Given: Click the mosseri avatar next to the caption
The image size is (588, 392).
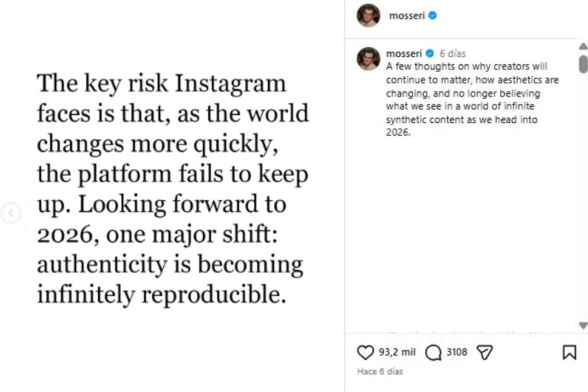Looking at the screenshot, I should point(368,59).
